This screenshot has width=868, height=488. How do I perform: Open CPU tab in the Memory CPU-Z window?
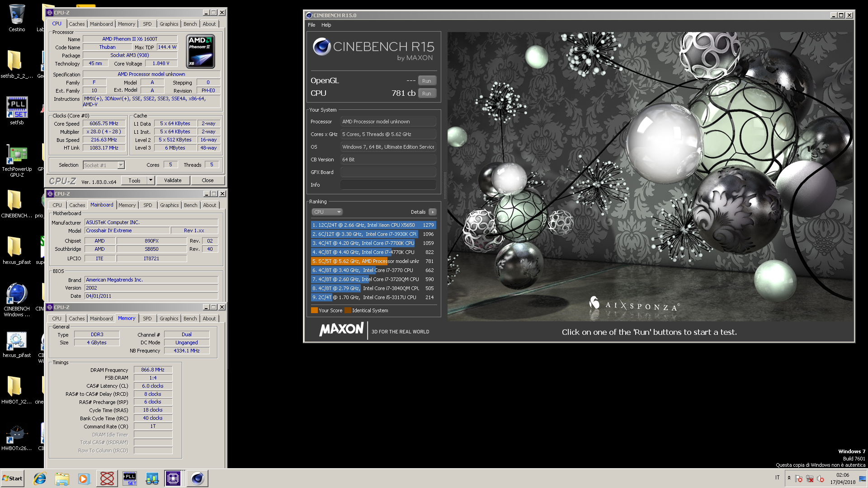(x=57, y=319)
